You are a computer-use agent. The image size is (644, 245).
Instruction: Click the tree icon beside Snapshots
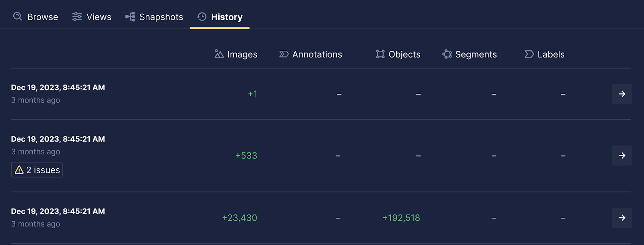point(130,16)
